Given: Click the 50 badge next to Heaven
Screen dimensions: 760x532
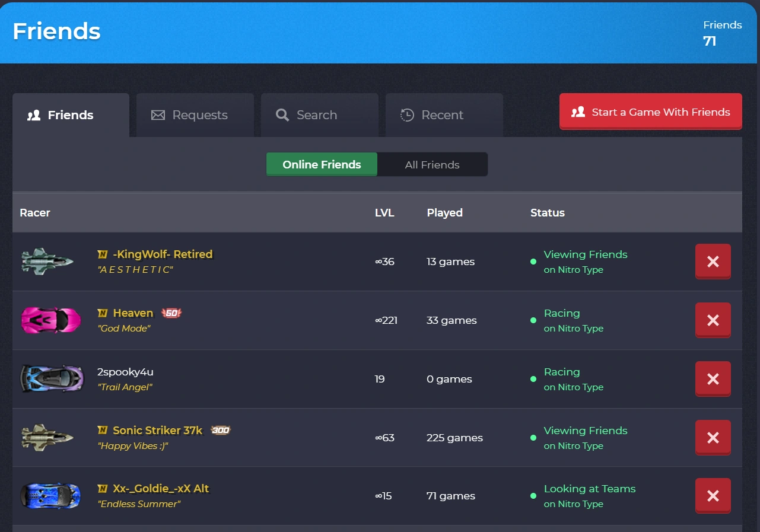Looking at the screenshot, I should [x=171, y=313].
